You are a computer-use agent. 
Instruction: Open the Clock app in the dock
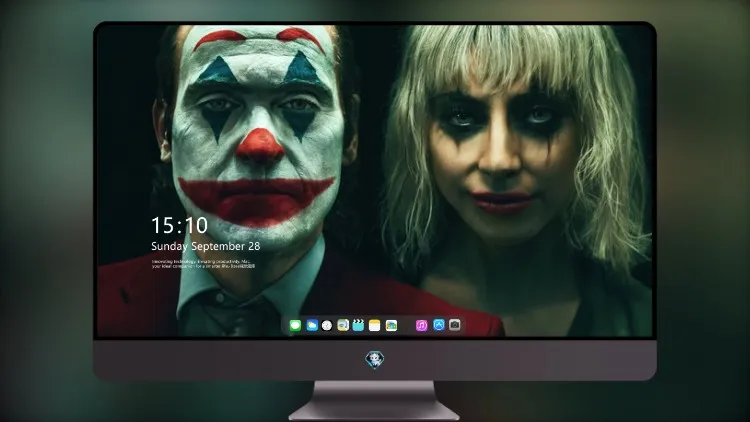(327, 325)
